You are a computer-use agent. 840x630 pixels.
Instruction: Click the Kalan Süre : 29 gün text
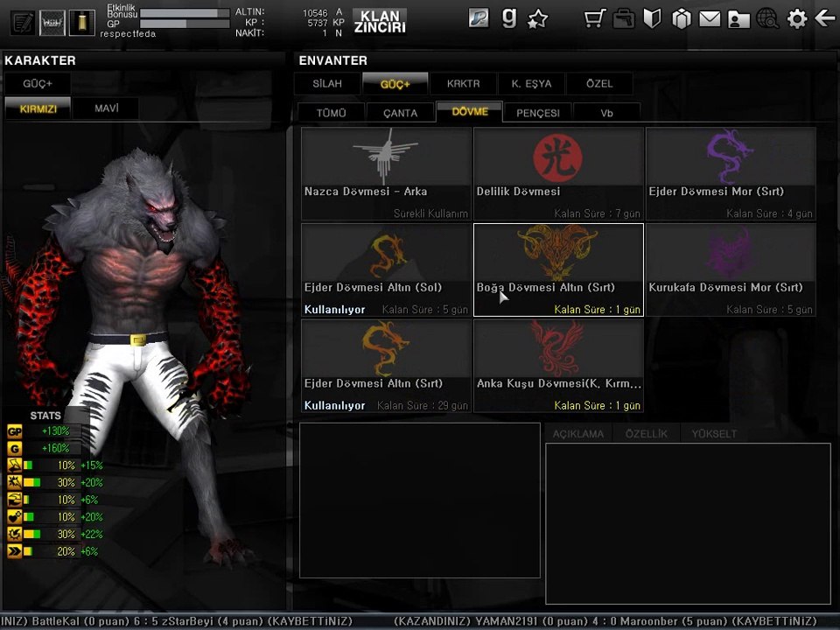point(423,405)
